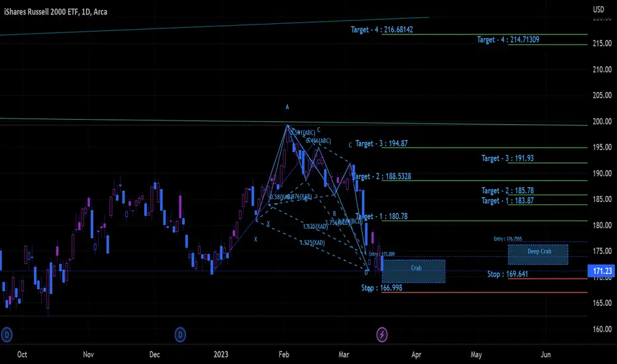Click the 180.00 price axis label

(602, 226)
